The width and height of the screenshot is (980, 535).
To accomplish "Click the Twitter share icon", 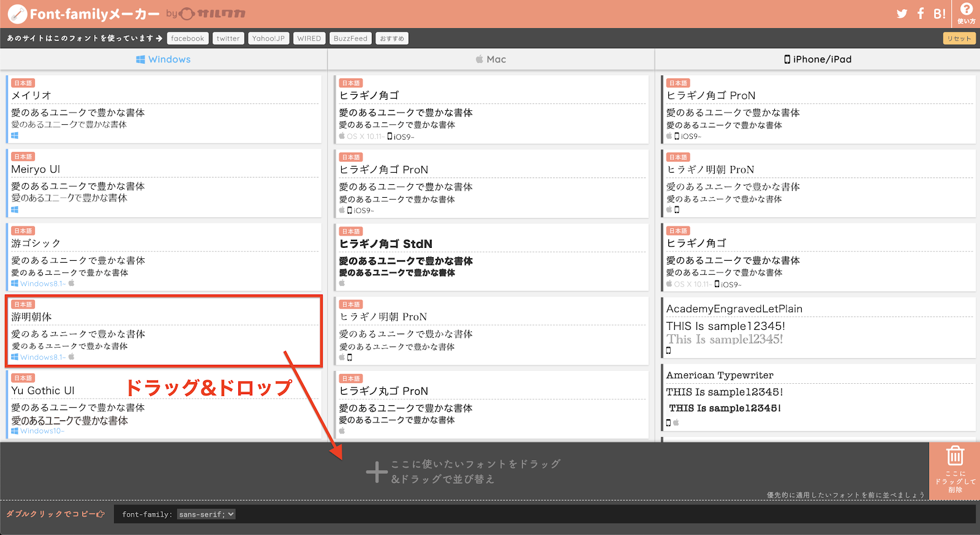I will (902, 13).
